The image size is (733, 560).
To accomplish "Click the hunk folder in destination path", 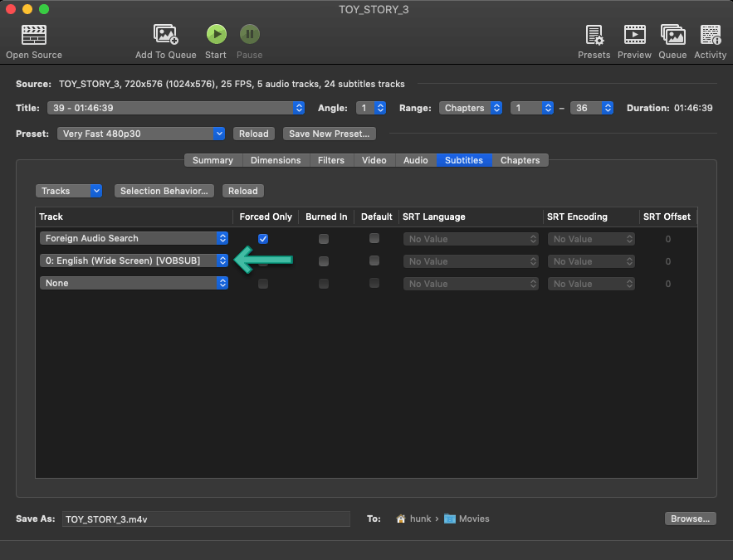I will point(420,519).
